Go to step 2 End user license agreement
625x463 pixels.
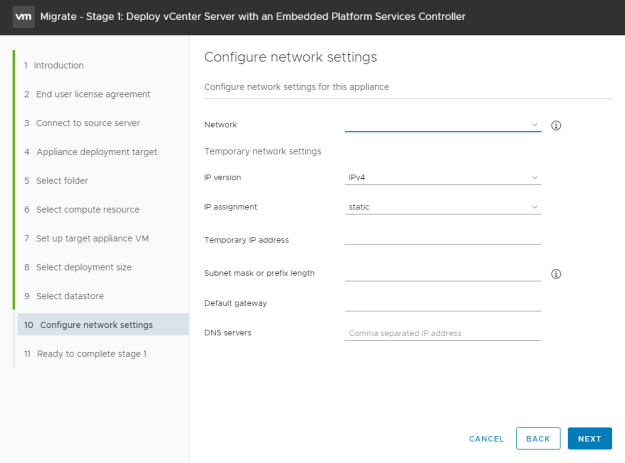(87, 94)
